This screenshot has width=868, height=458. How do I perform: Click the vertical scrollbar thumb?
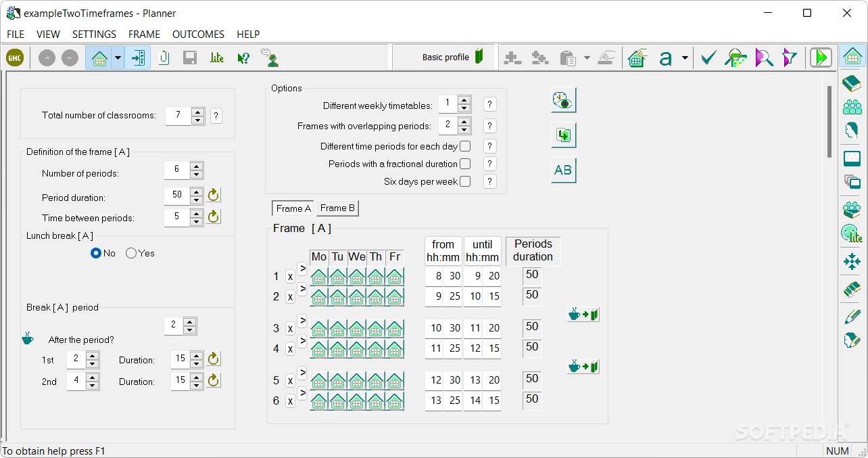pyautogui.click(x=831, y=122)
